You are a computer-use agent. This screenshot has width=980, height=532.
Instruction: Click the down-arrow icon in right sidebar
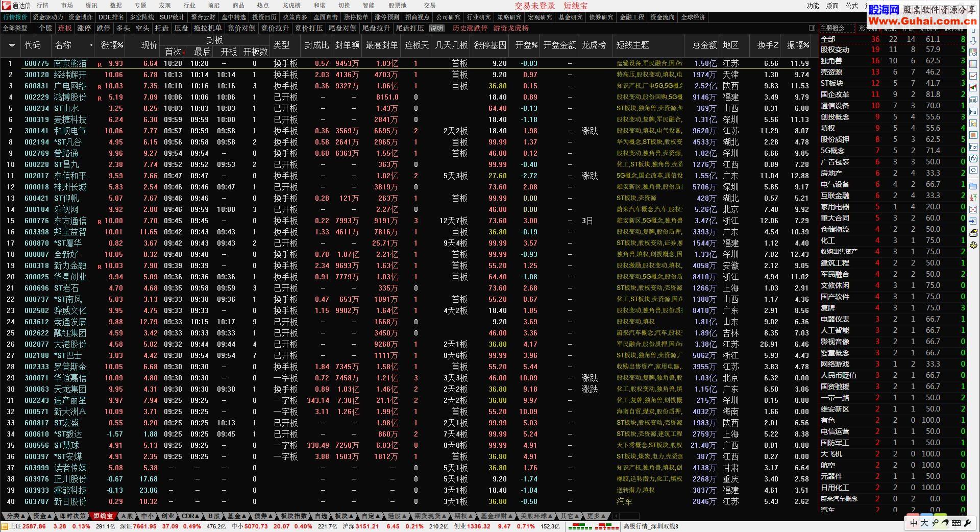click(973, 40)
